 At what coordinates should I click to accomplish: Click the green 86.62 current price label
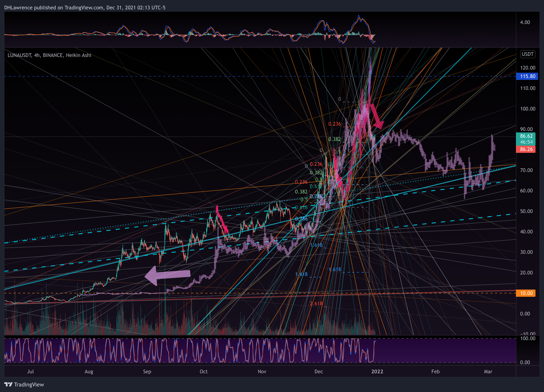526,136
